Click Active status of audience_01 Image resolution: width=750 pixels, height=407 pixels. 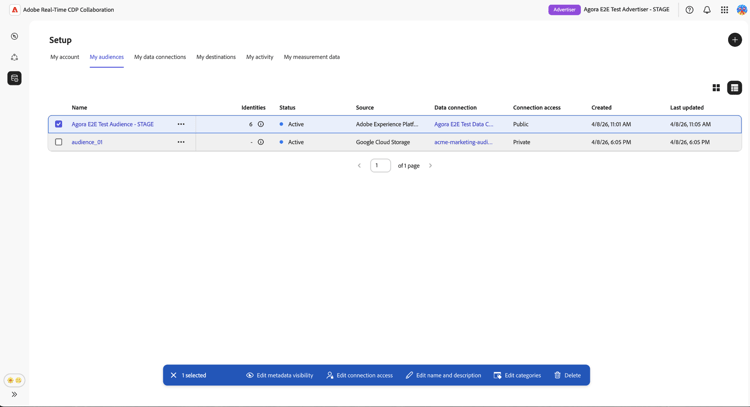pyautogui.click(x=292, y=142)
